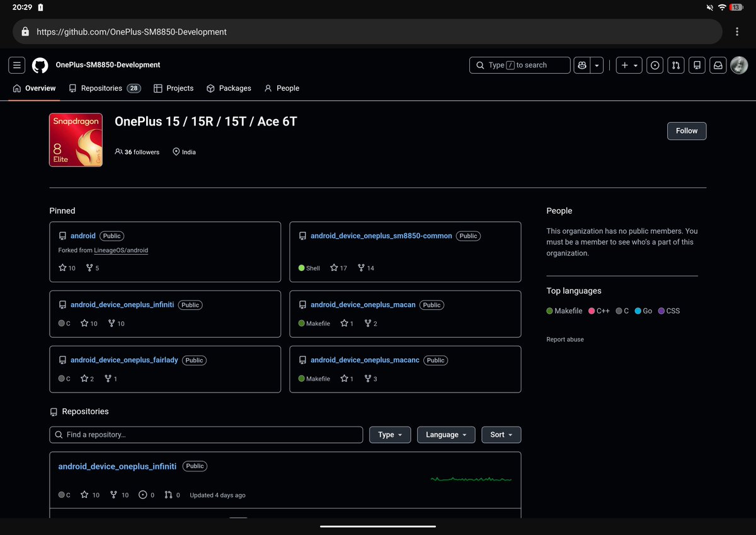Click fork count 3 on macanc repo

click(371, 379)
